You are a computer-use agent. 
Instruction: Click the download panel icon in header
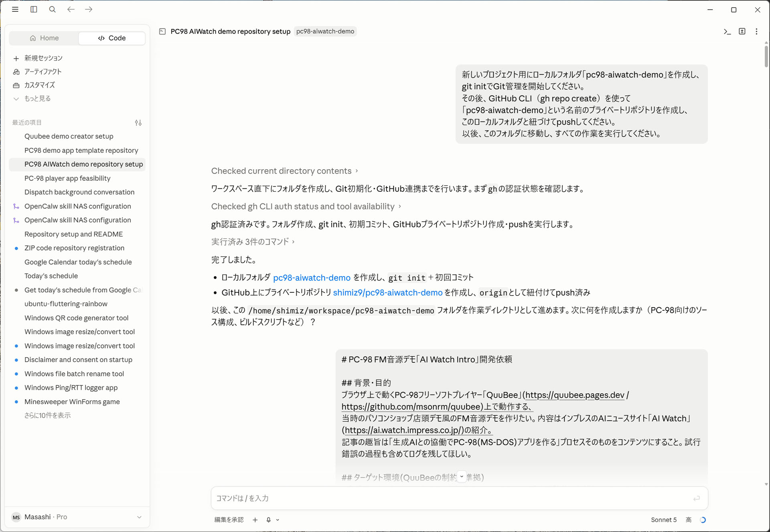(x=742, y=31)
